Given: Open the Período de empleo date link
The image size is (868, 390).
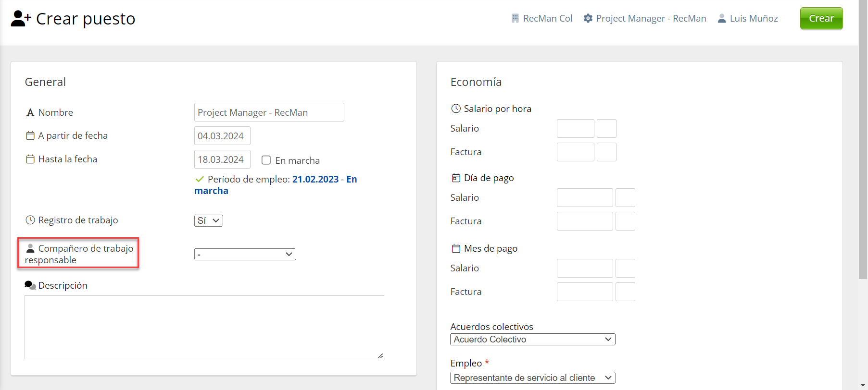Looking at the screenshot, I should (315, 179).
